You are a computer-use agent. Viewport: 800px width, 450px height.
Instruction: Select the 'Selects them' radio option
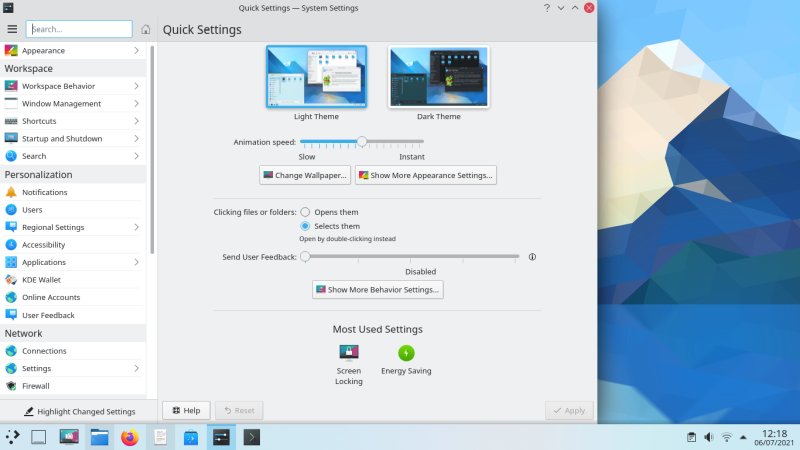[x=305, y=226]
